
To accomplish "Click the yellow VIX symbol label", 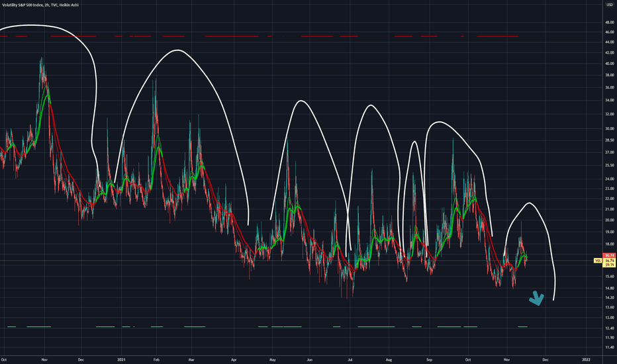I will pos(598,261).
